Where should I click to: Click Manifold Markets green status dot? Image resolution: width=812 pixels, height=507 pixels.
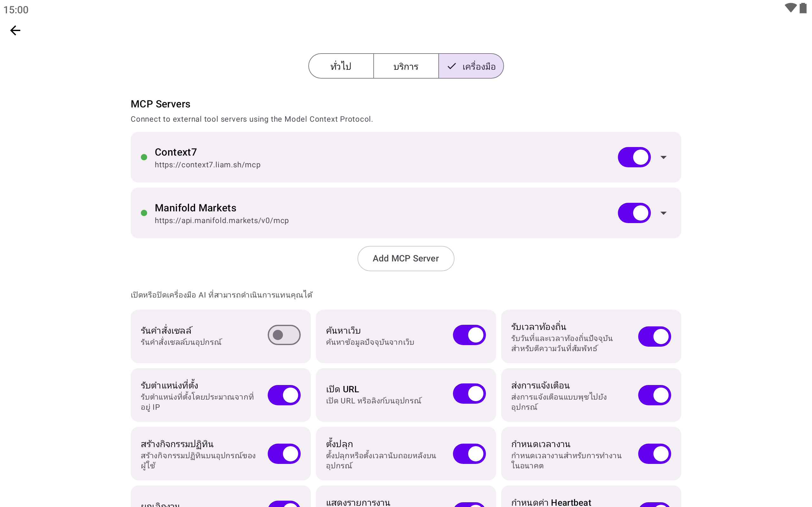(144, 213)
